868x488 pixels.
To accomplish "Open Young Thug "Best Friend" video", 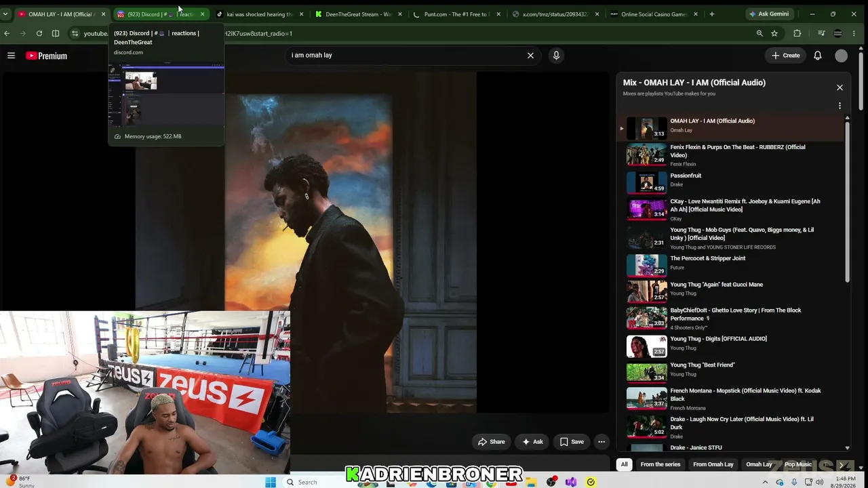I will point(702,365).
